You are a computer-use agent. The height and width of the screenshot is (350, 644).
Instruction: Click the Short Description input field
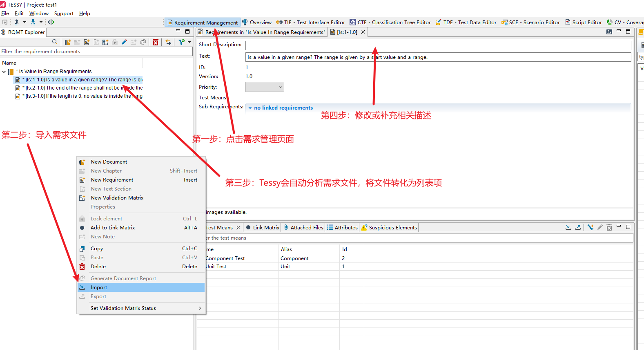(438, 45)
